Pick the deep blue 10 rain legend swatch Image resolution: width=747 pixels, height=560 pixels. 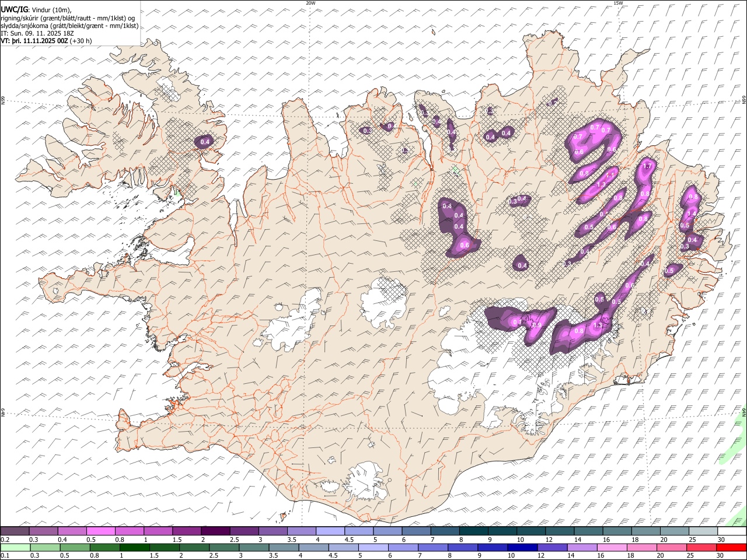522,547
